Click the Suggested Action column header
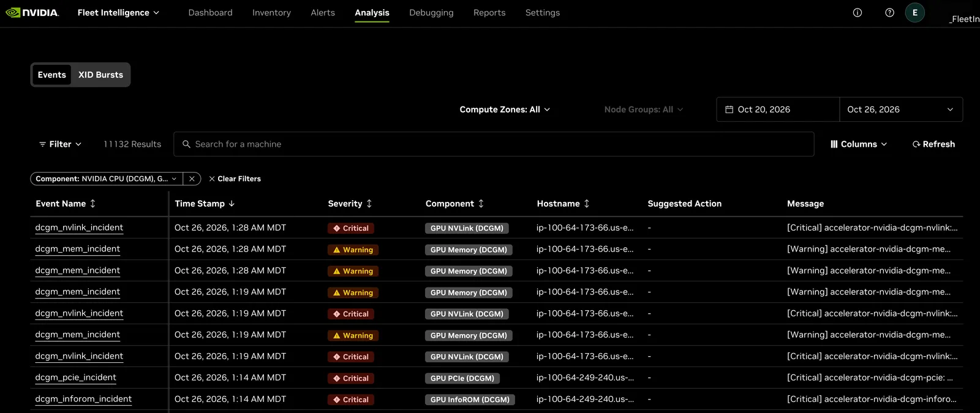980x413 pixels. click(x=684, y=204)
